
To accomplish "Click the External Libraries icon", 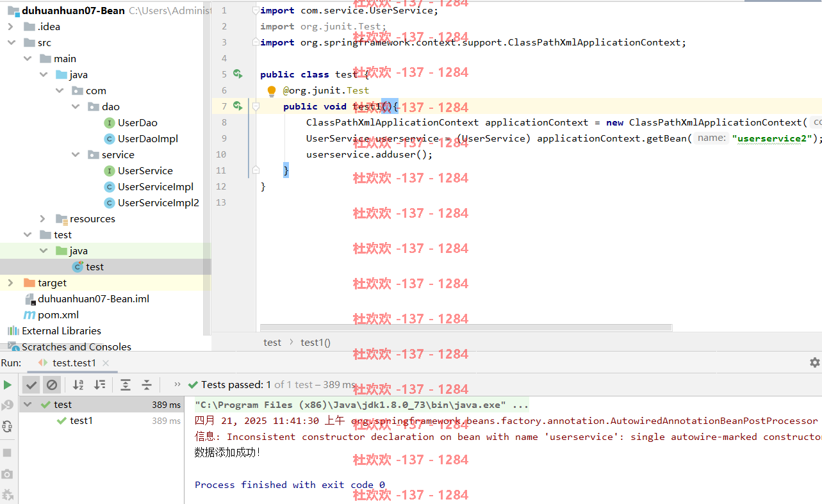I will 13,331.
